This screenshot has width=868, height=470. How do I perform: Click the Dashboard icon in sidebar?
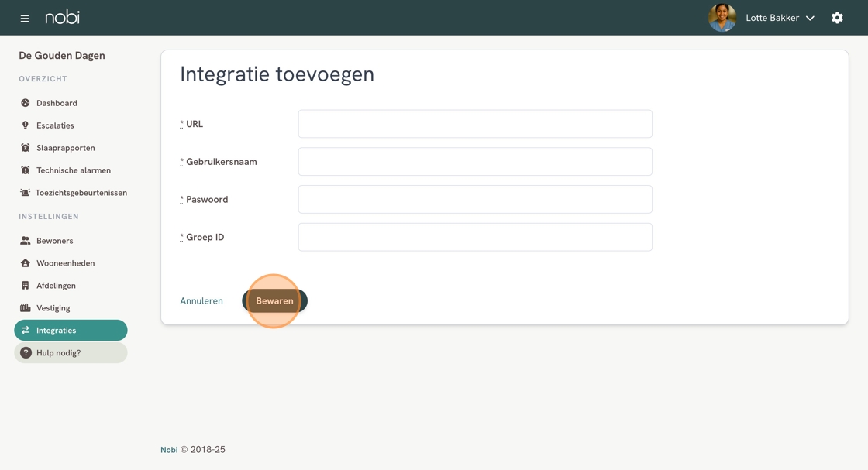click(x=26, y=103)
